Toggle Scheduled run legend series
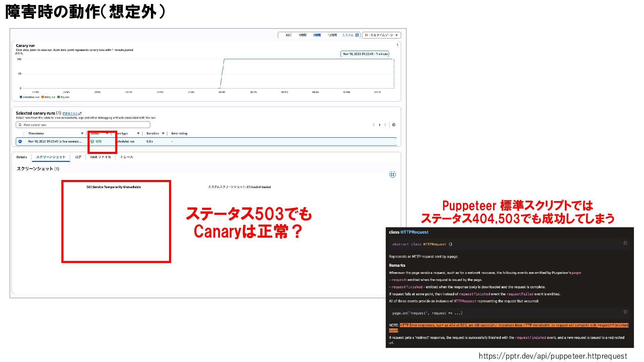Screen dimensions: 644x362 pyautogui.click(x=30, y=97)
